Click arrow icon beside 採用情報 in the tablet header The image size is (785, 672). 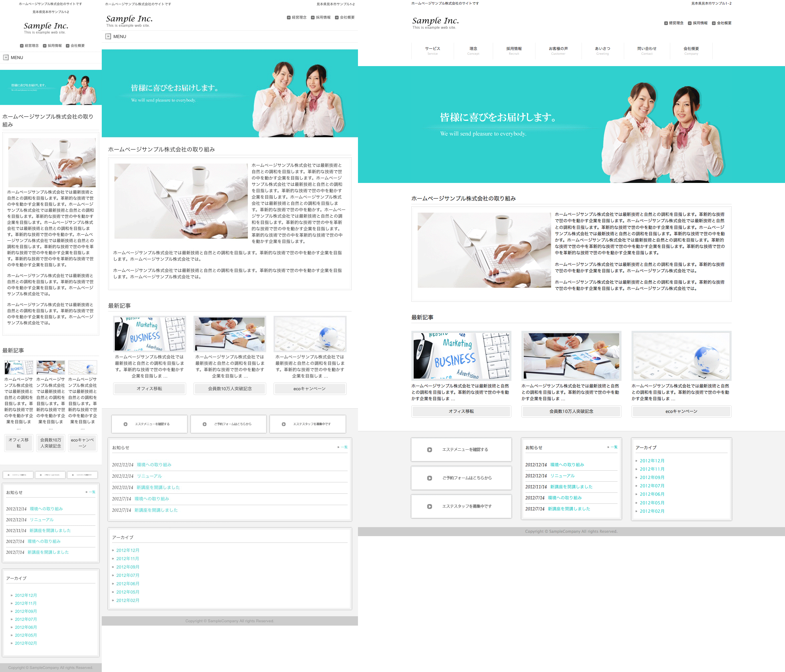click(x=313, y=17)
